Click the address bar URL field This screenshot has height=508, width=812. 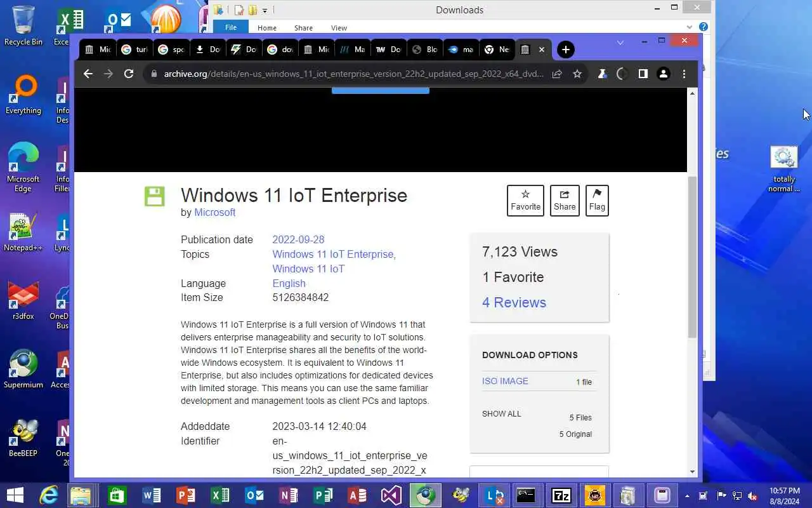pos(353,74)
